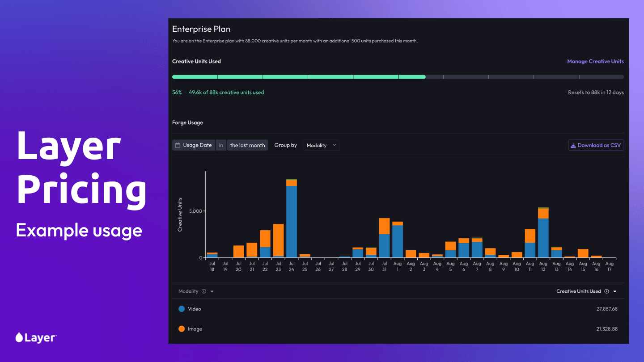Open the Manage Creative Units link
Image resolution: width=644 pixels, height=362 pixels.
coord(595,61)
